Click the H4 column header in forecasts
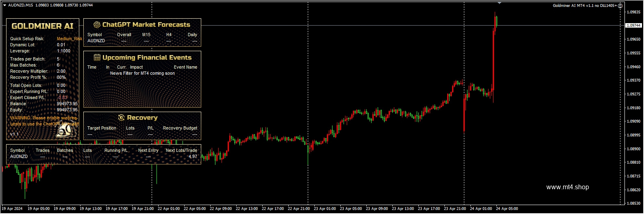 tap(169, 35)
